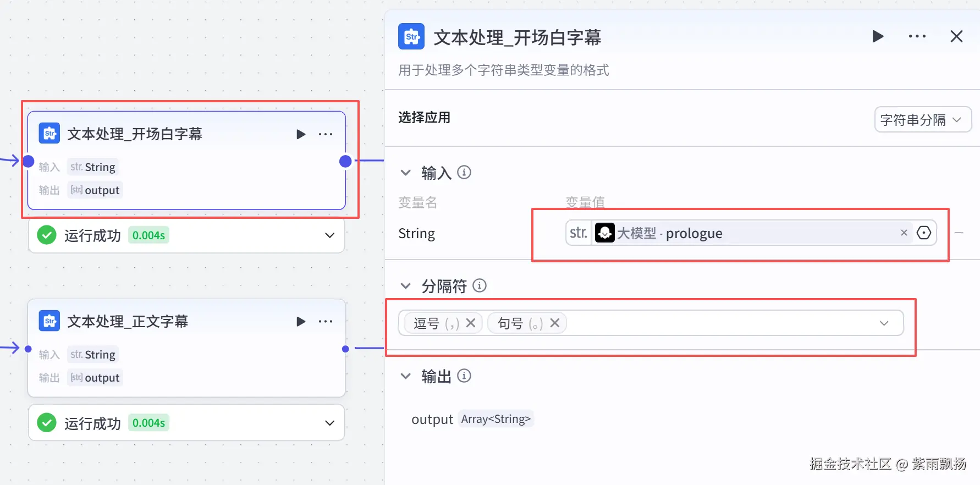Show info tooltip for 输入

(x=464, y=173)
